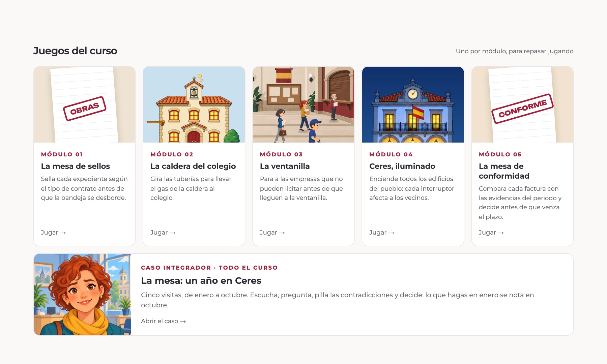Screen dimensions: 607x364
Task: Open the town hall lobby illustration
Action: tap(303, 104)
